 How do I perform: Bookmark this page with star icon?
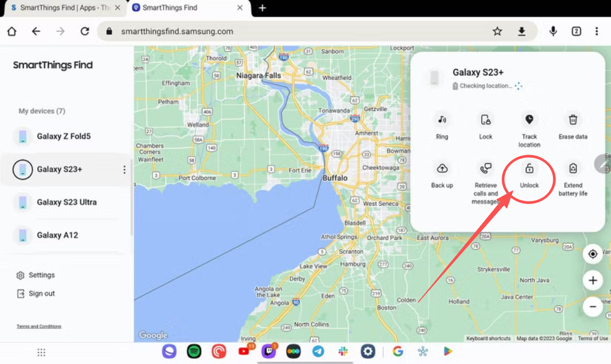497,31
